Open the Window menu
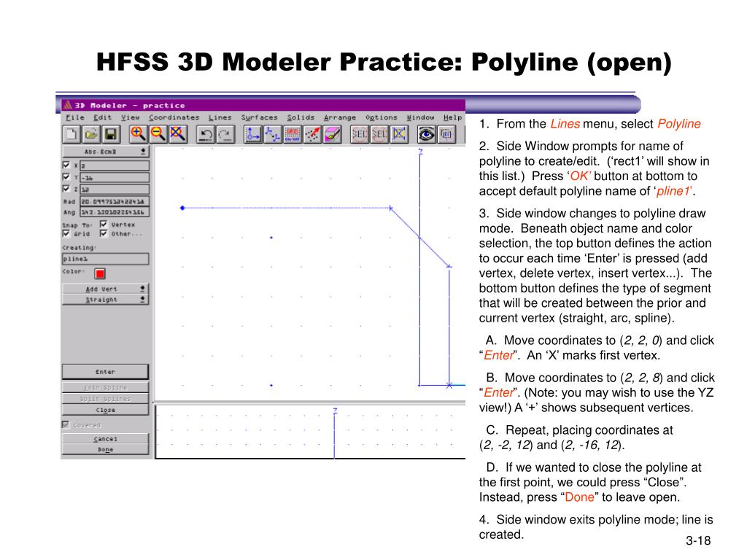 point(421,117)
